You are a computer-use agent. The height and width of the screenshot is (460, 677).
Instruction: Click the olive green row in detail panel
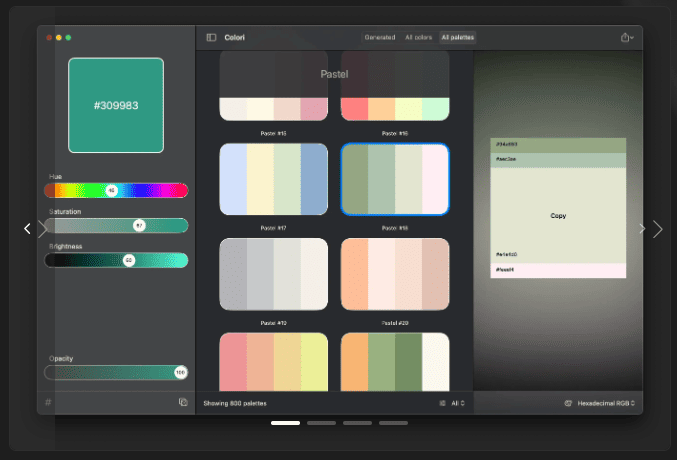558,146
